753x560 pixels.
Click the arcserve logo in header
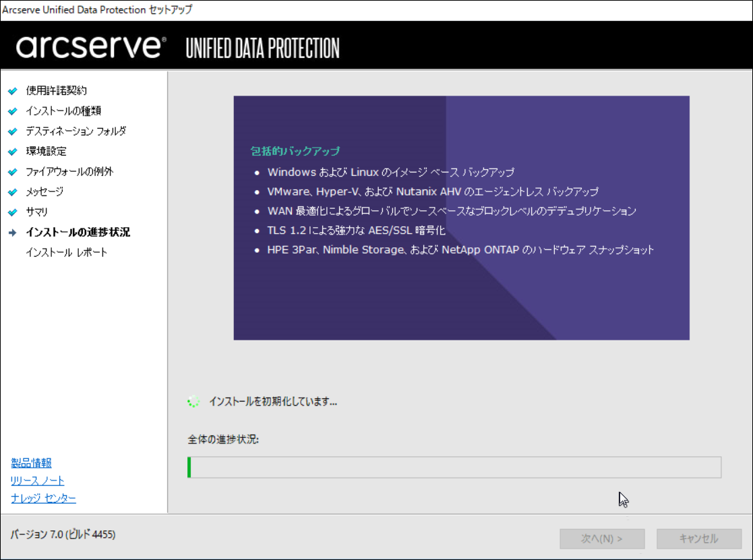click(91, 47)
